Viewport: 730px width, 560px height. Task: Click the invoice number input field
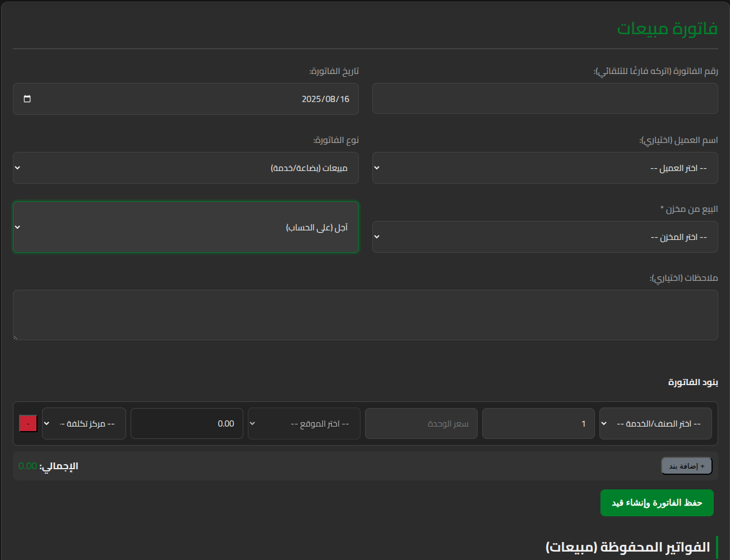544,99
